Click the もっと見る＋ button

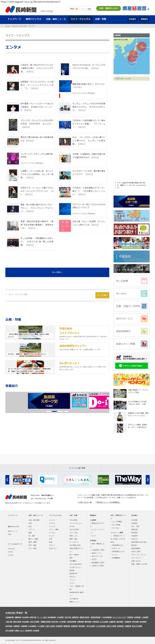coord(57,272)
